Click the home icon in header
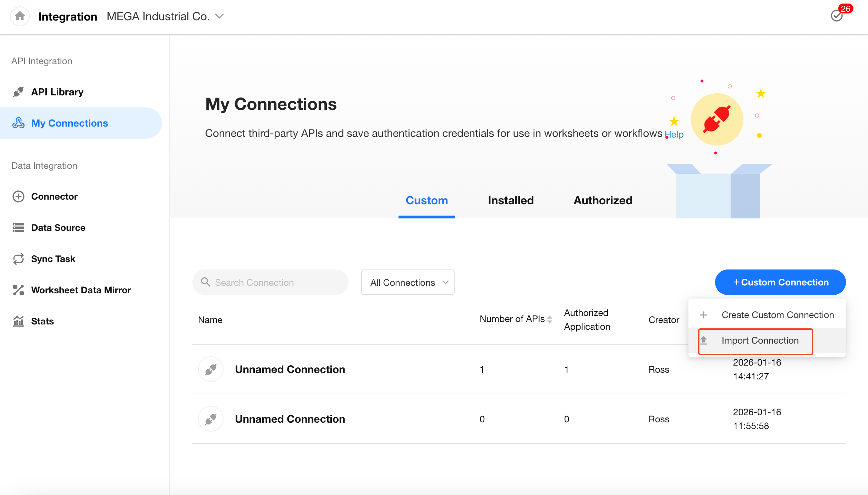The height and width of the screenshot is (495, 868). click(20, 16)
